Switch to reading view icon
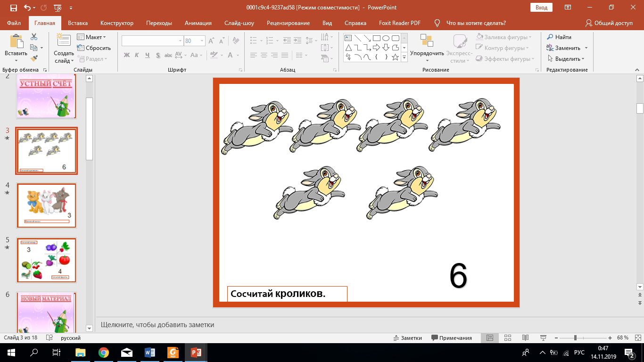Image resolution: width=644 pixels, height=362 pixels. click(x=525, y=338)
